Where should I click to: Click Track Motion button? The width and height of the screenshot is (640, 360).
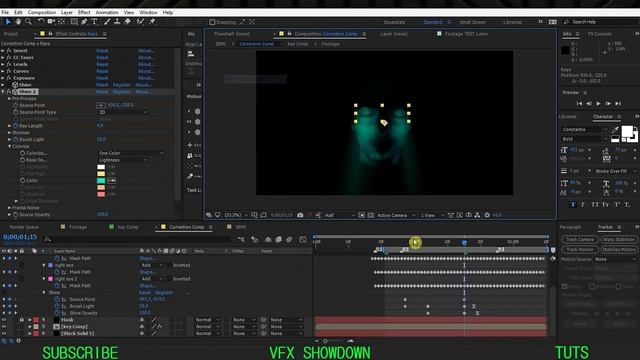coord(580,249)
